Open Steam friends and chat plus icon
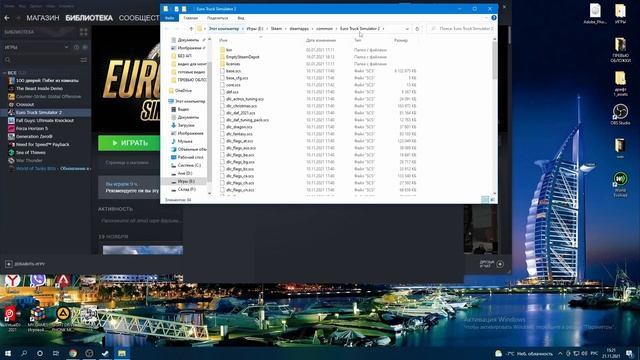The image size is (640, 360). [x=500, y=264]
